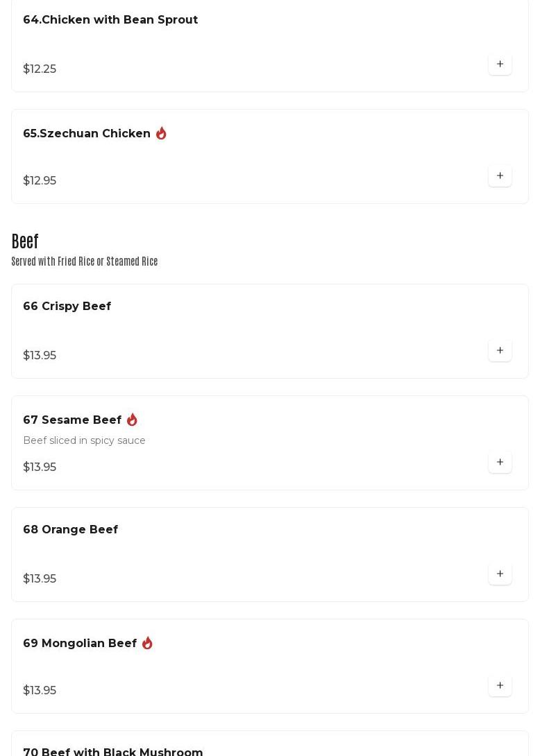The height and width of the screenshot is (756, 540).
Task: Open the 69 Mongolian Beef title
Action: [80, 643]
